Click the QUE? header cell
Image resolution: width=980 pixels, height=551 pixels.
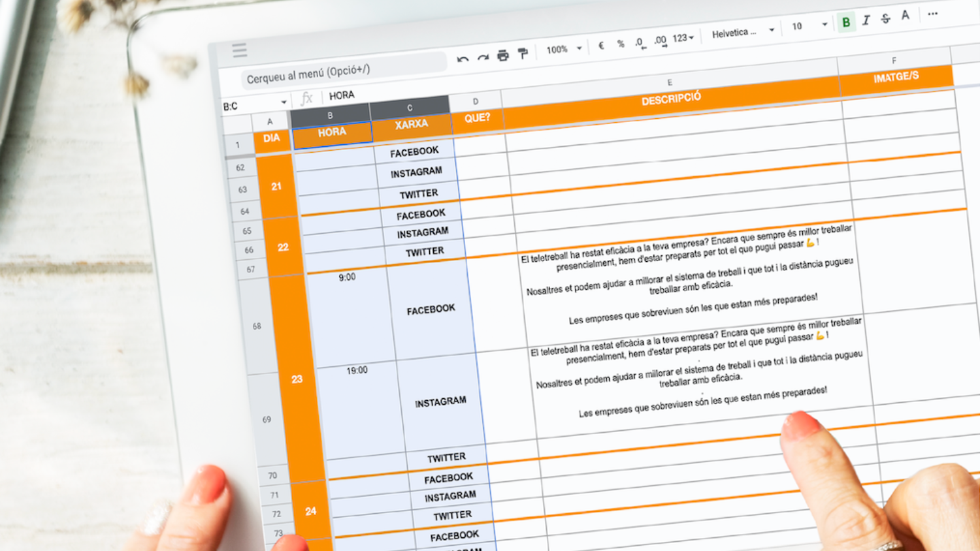[478, 118]
